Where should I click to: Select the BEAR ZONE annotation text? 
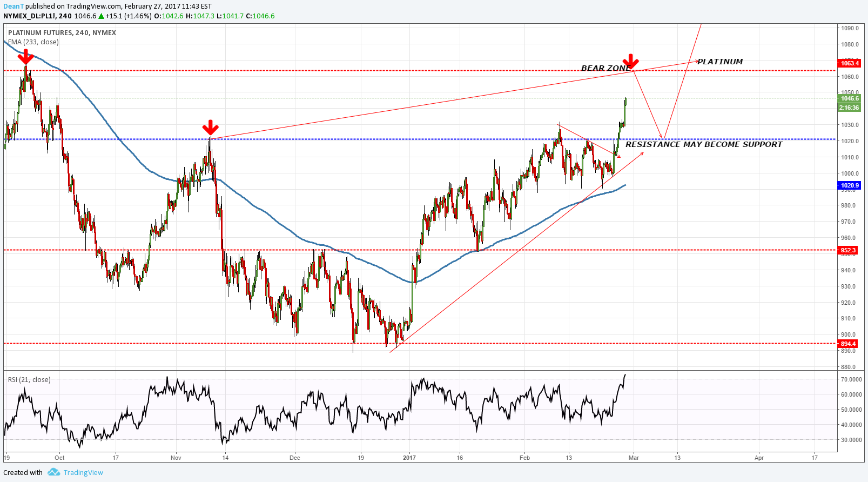point(605,68)
